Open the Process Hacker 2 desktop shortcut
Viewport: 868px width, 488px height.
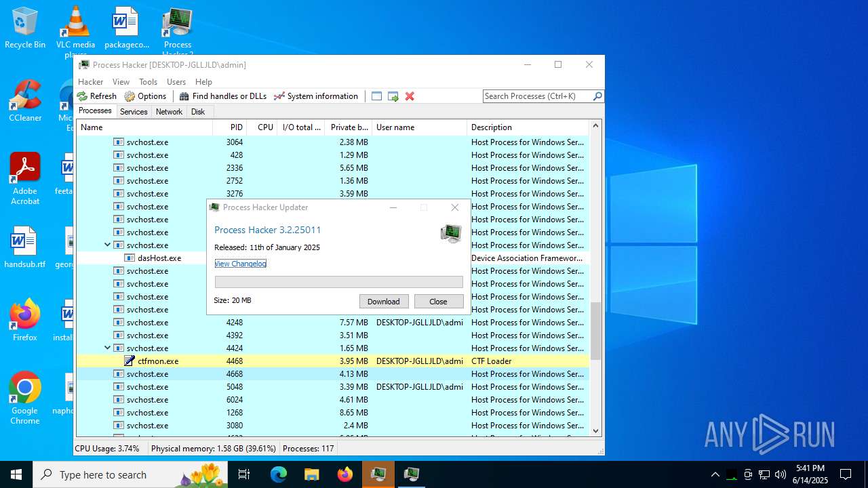178,30
